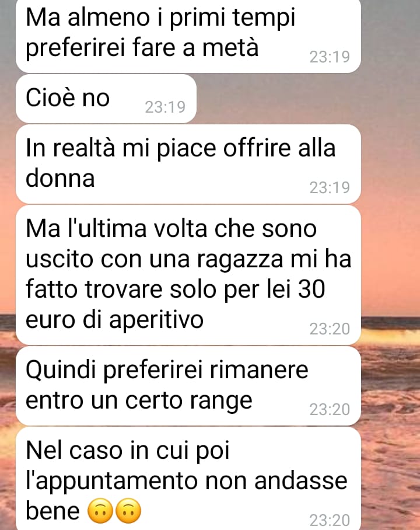Tap the 23:20 timestamp on the aperitivo message
Viewport: 420px width, 530px height.
330,329
